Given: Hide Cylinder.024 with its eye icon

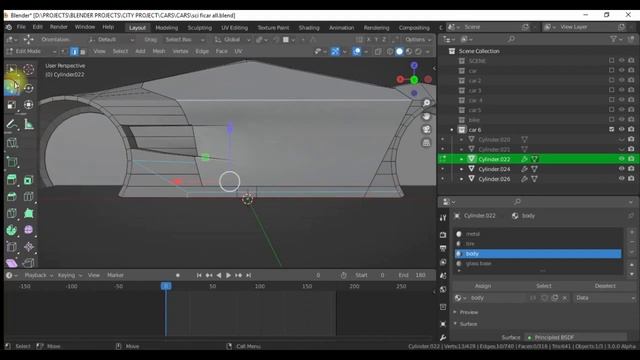Looking at the screenshot, I should tap(621, 169).
